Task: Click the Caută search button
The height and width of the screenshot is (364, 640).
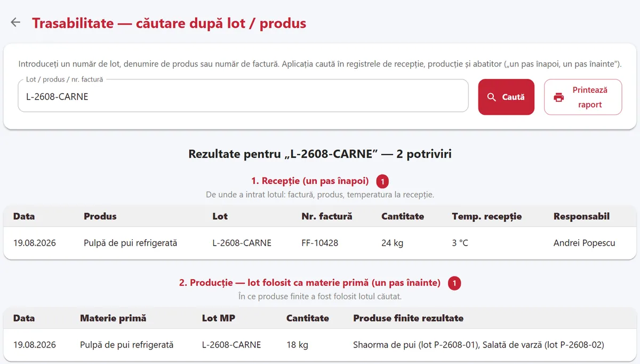Action: click(x=506, y=97)
